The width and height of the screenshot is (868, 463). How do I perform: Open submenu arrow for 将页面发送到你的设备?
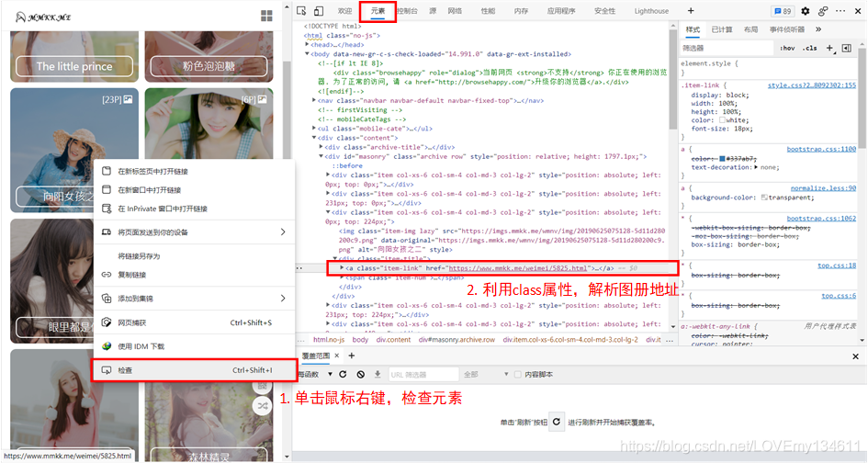(283, 232)
